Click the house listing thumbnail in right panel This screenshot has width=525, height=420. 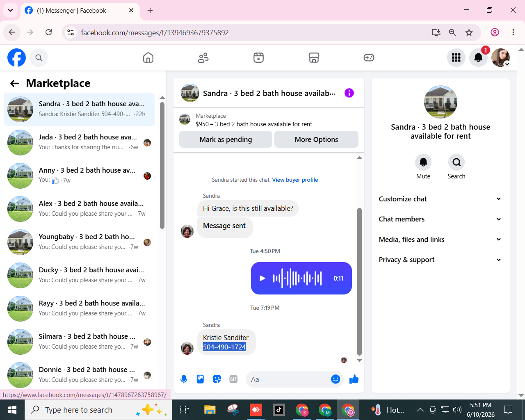pos(441,102)
